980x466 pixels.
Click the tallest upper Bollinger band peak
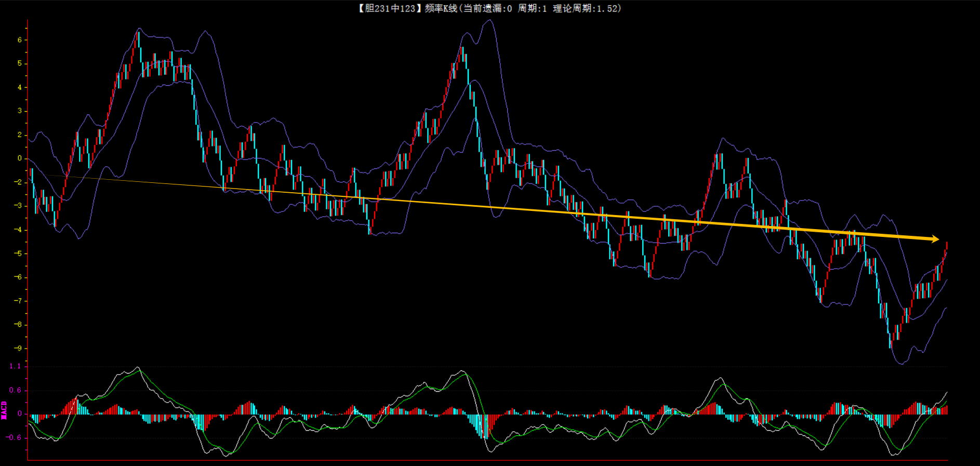coord(489,21)
